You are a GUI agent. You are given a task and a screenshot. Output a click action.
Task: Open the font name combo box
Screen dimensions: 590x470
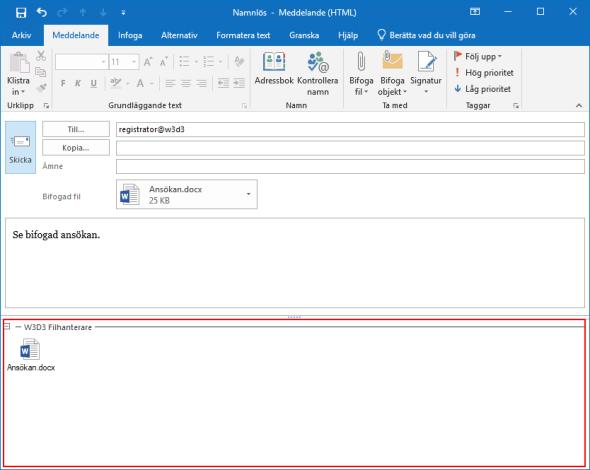point(81,62)
